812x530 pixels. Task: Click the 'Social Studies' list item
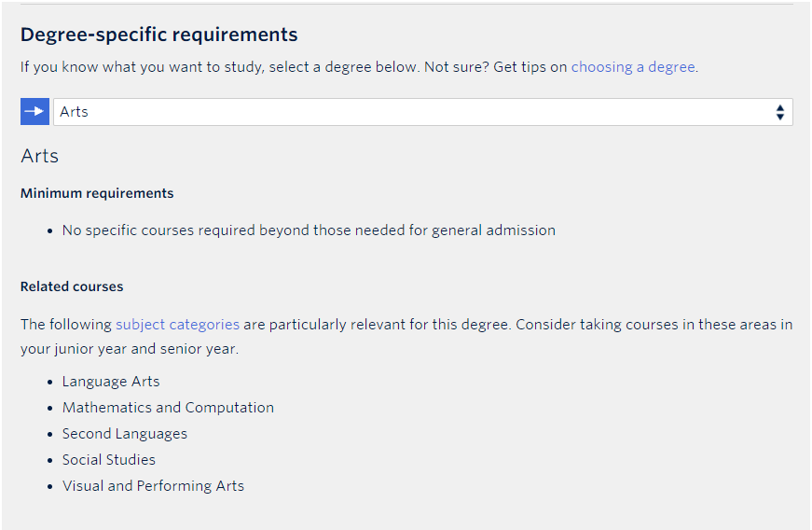click(x=109, y=459)
